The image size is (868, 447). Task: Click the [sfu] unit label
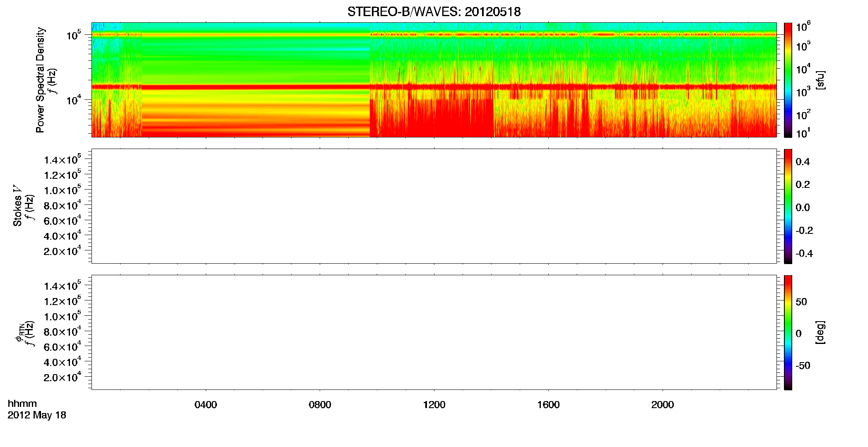[x=820, y=80]
